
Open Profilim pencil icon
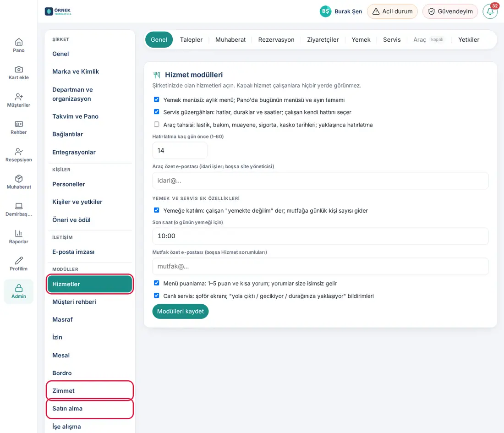tap(19, 261)
